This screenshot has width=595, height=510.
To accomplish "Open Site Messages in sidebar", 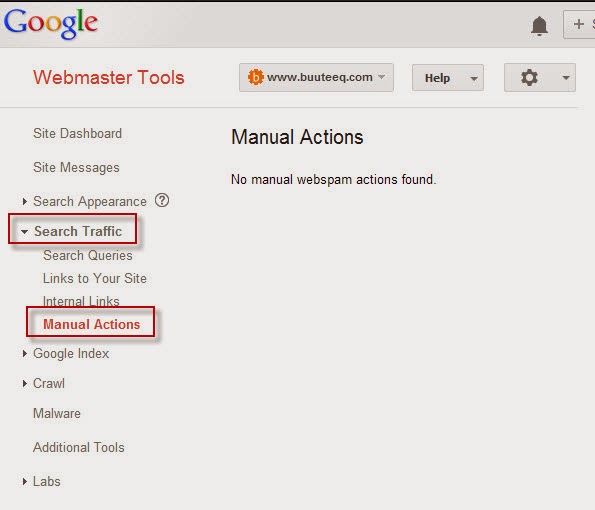I will pyautogui.click(x=76, y=168).
